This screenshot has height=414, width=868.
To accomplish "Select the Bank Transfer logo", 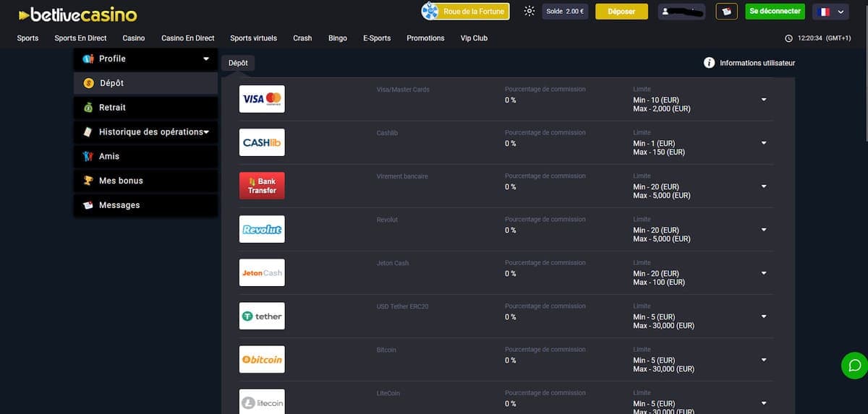I will 262,186.
